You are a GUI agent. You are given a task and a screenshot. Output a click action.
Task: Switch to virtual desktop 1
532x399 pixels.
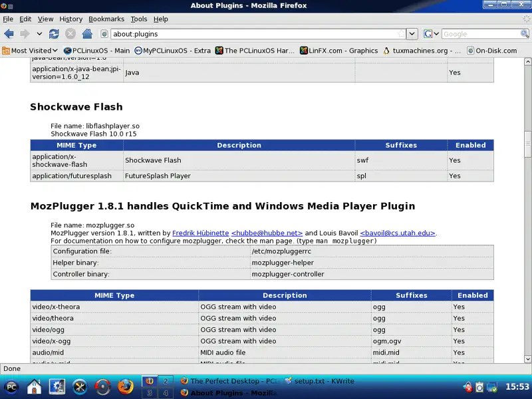[150, 381]
